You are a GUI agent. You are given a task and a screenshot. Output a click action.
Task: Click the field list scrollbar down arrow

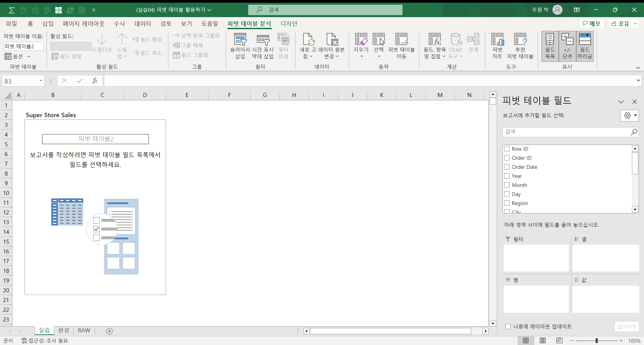tap(635, 209)
